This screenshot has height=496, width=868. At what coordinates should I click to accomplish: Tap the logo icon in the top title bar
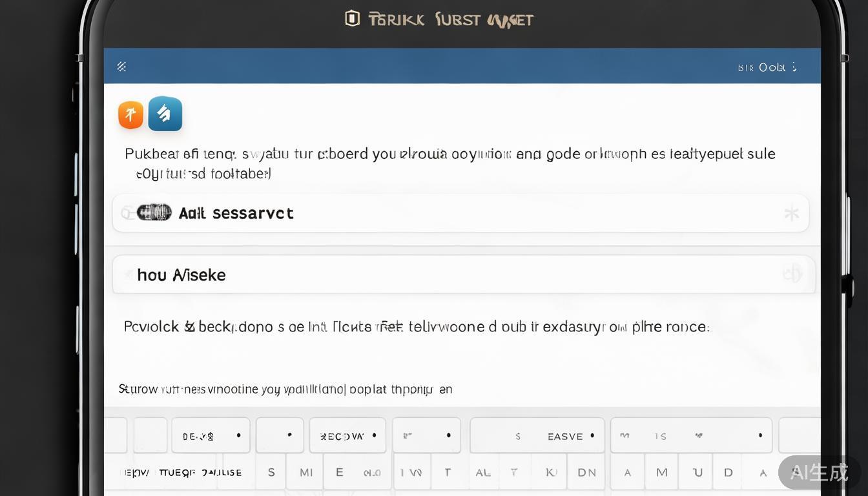click(352, 19)
